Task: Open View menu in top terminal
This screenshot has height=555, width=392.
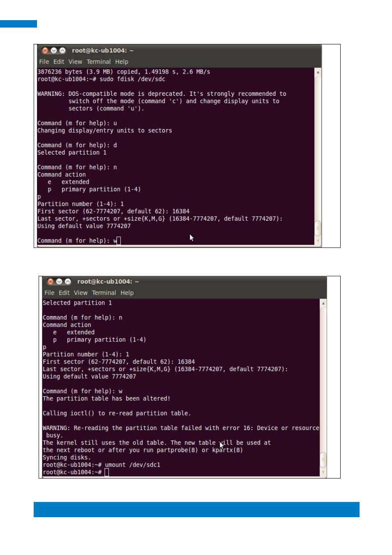Action: (75, 62)
